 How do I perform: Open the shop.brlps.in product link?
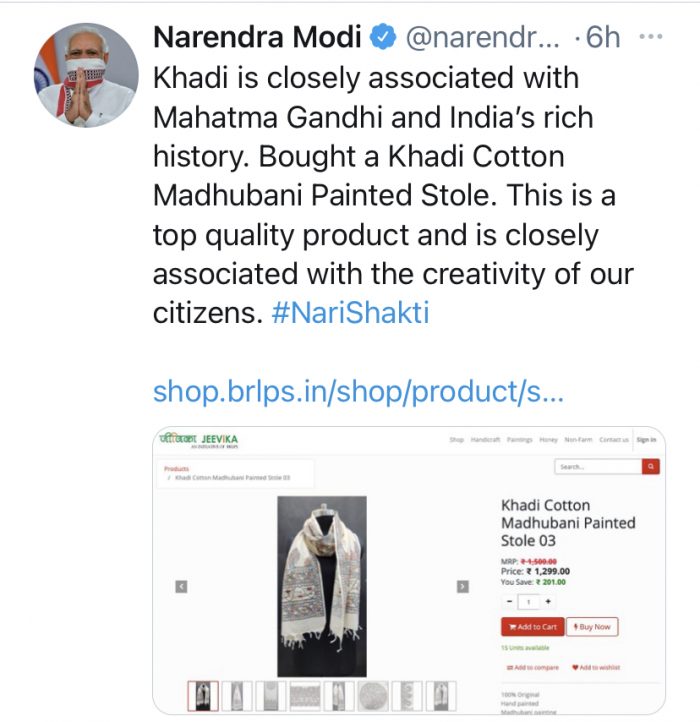[358, 391]
